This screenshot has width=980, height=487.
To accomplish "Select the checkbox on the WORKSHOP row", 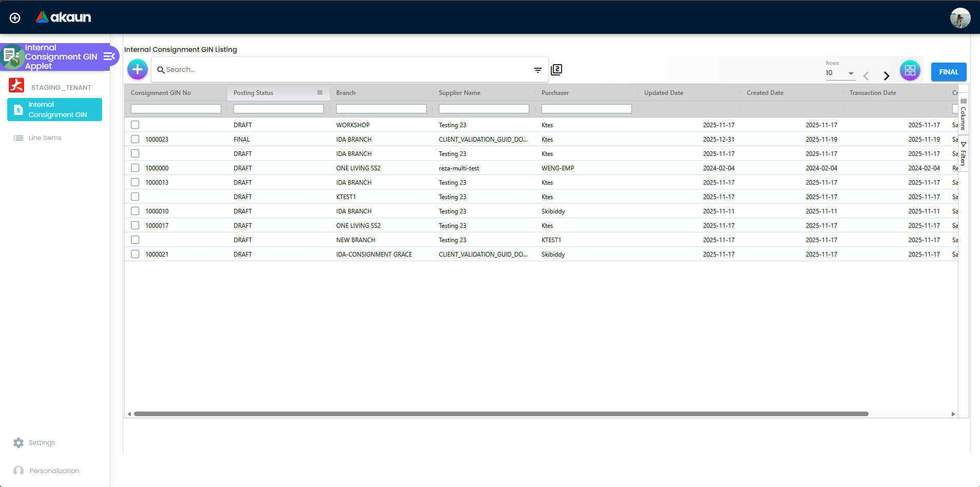I will click(x=135, y=124).
